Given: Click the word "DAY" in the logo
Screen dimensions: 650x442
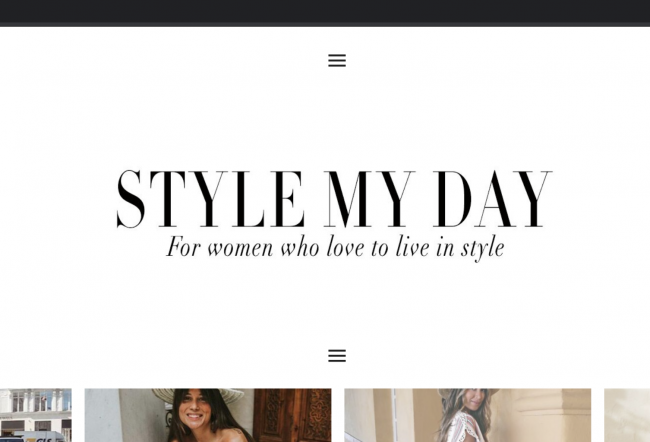Looking at the screenshot, I should coord(492,199).
